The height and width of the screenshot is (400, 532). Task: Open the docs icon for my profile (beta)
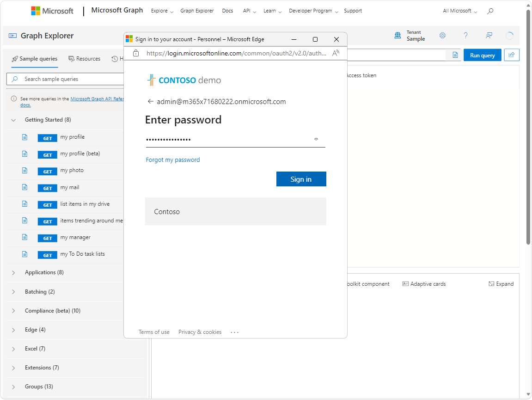[x=25, y=154]
